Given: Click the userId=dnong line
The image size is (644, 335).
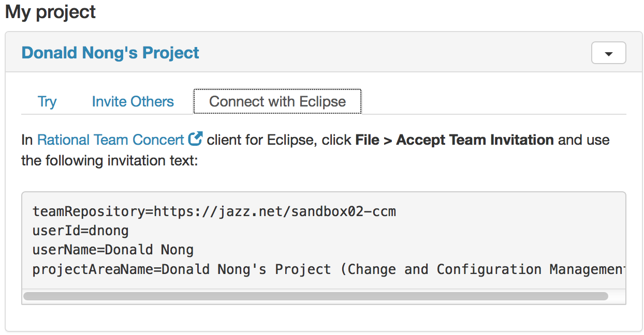Looking at the screenshot, I should [81, 231].
